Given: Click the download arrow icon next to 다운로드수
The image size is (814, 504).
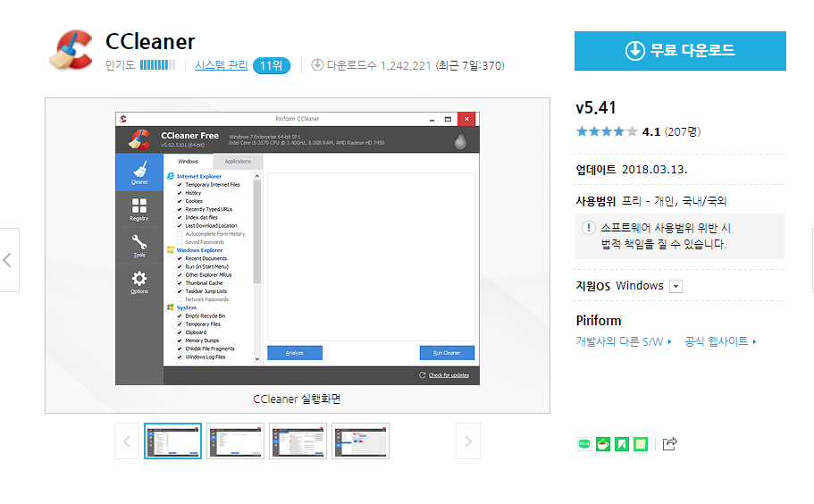Looking at the screenshot, I should pos(317,65).
